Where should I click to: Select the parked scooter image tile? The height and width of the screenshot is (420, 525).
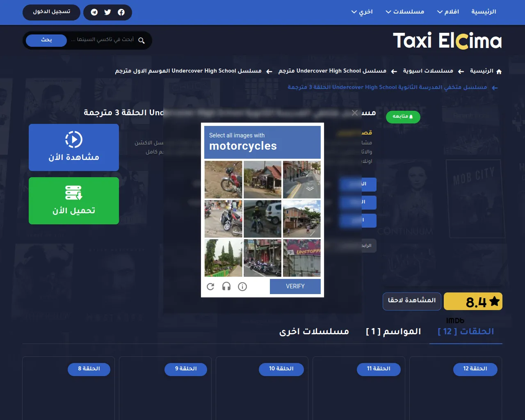[223, 219]
